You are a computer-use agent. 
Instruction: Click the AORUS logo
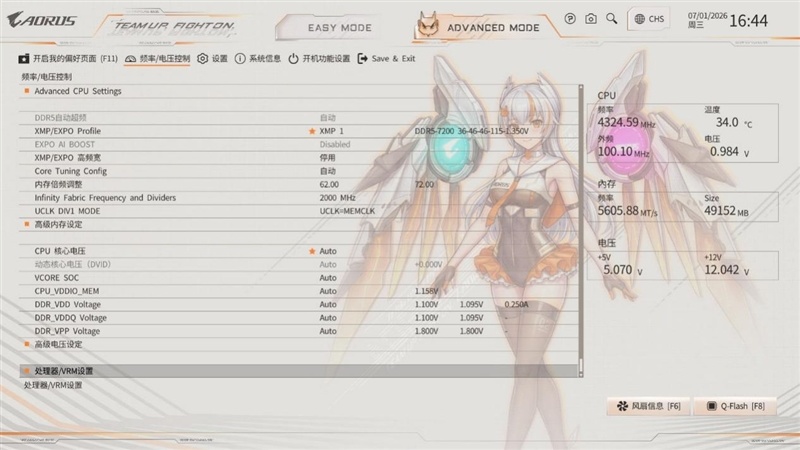[x=41, y=20]
